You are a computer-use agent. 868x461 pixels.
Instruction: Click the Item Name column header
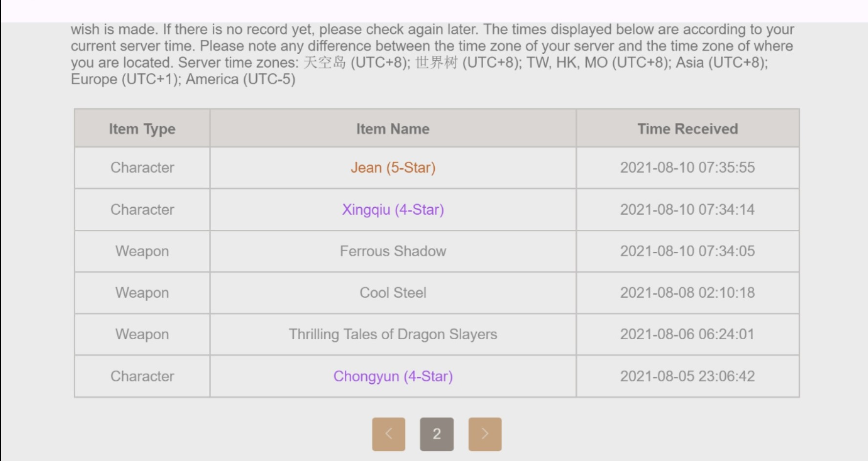coord(393,129)
